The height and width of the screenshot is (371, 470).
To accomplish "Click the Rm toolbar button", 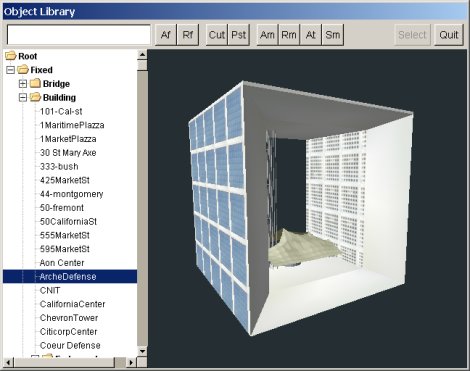I will (289, 35).
